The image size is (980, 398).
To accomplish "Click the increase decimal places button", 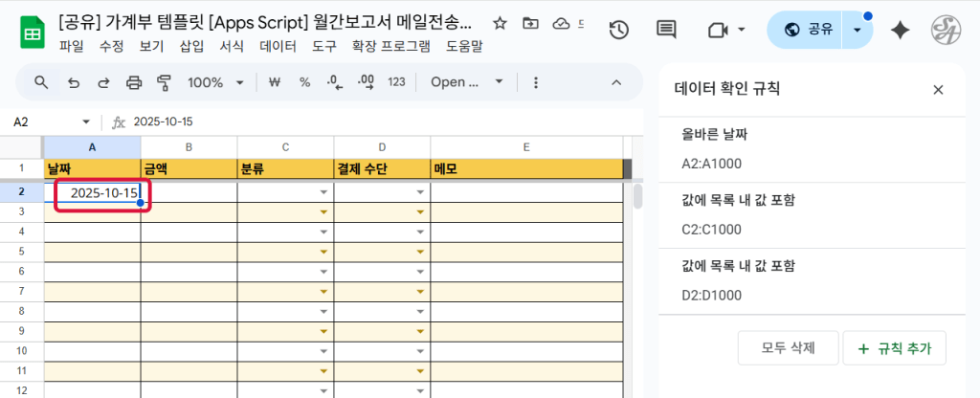I will [365, 82].
